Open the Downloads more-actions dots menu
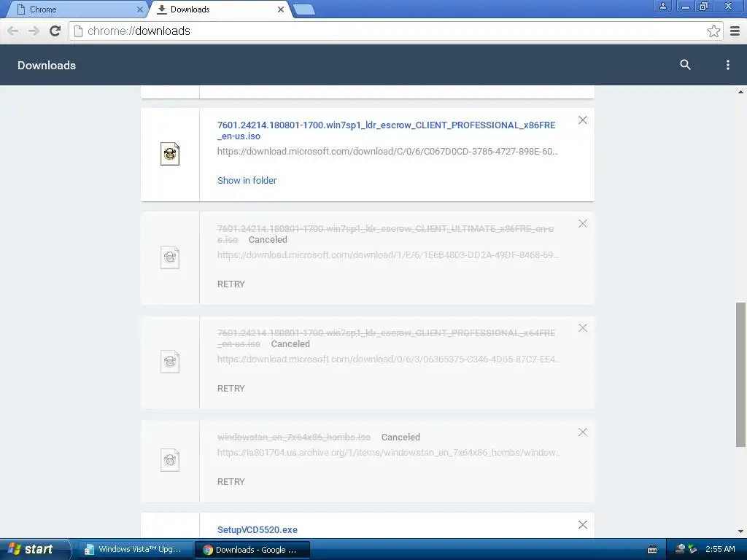The height and width of the screenshot is (560, 747). pyautogui.click(x=727, y=65)
